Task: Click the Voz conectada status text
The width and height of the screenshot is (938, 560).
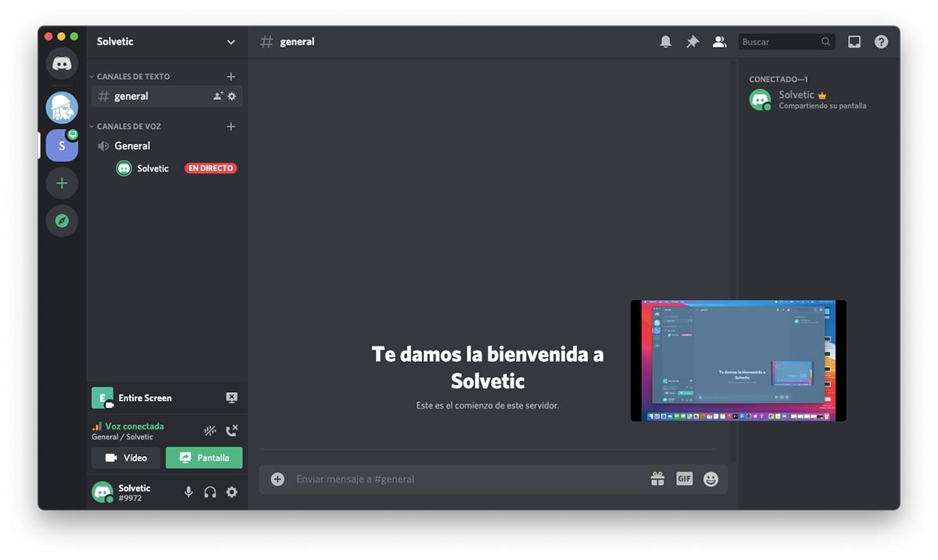Action: (134, 426)
